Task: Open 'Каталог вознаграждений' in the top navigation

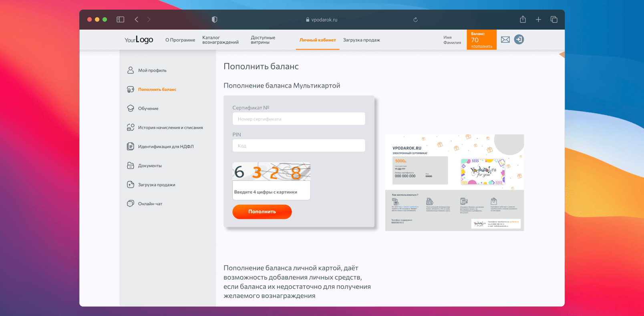Action: tap(220, 40)
